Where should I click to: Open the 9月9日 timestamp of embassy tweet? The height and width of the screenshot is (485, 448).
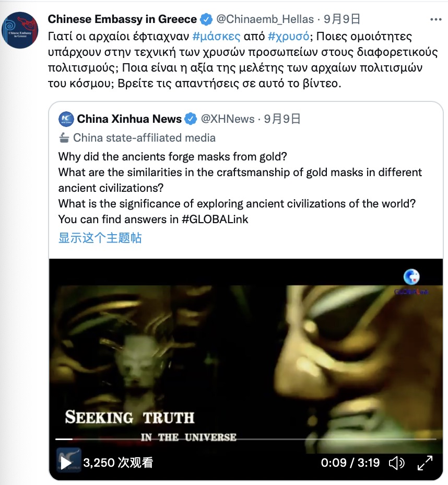[342, 19]
